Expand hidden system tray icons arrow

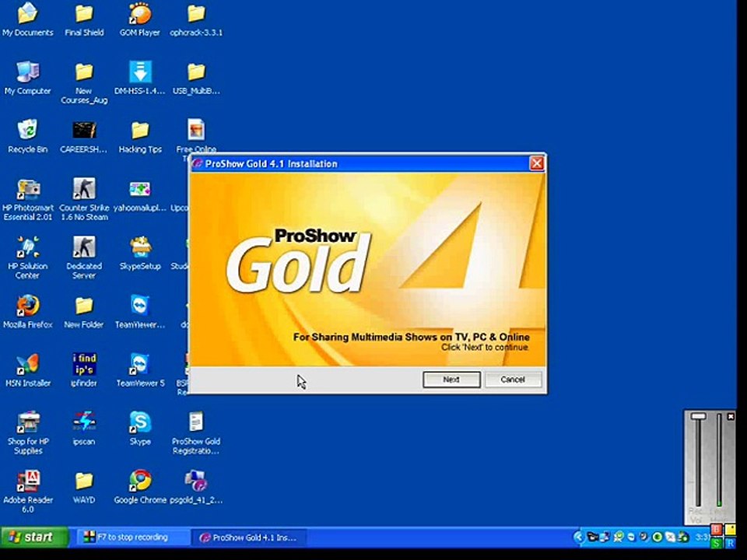pyautogui.click(x=579, y=537)
